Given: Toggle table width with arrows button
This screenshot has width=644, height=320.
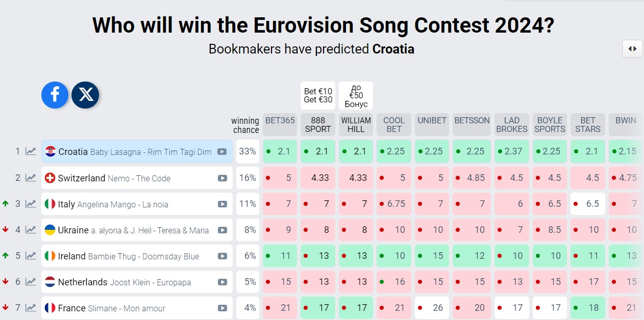Looking at the screenshot, I should point(632,49).
